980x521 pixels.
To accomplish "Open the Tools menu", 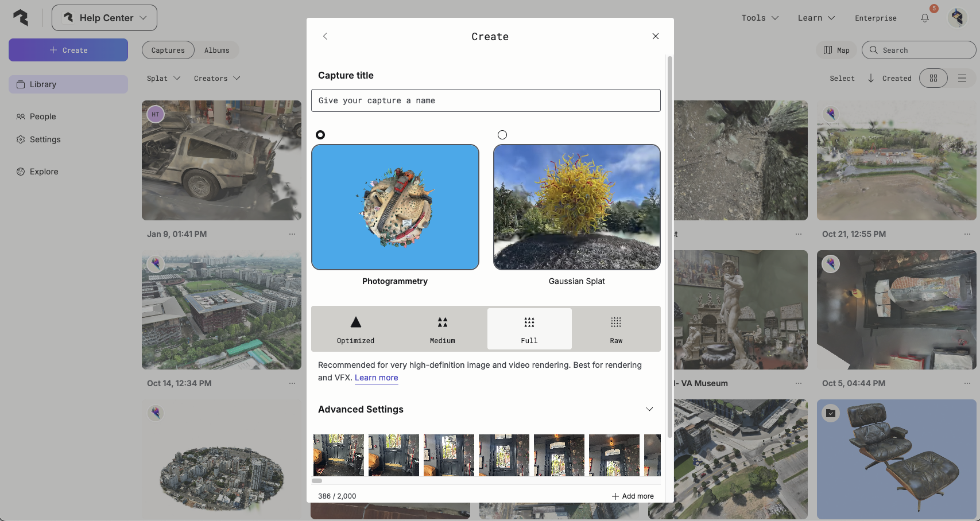I will (x=760, y=18).
